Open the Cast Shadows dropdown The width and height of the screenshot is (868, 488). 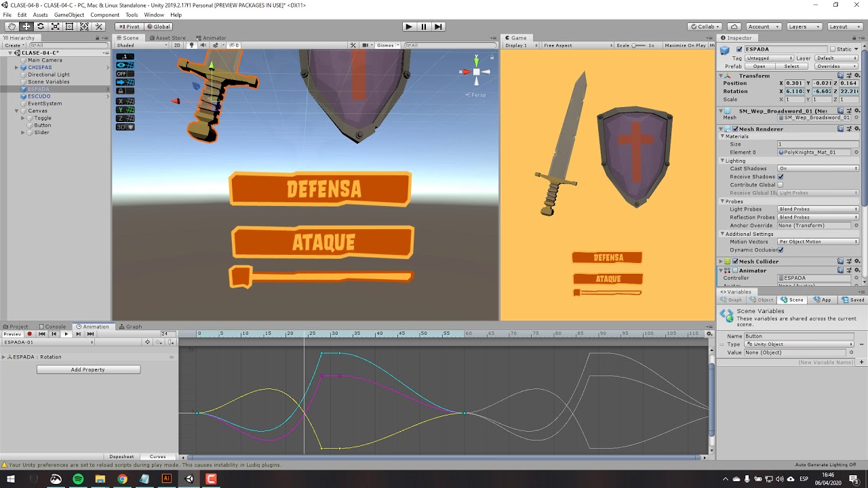tap(818, 168)
